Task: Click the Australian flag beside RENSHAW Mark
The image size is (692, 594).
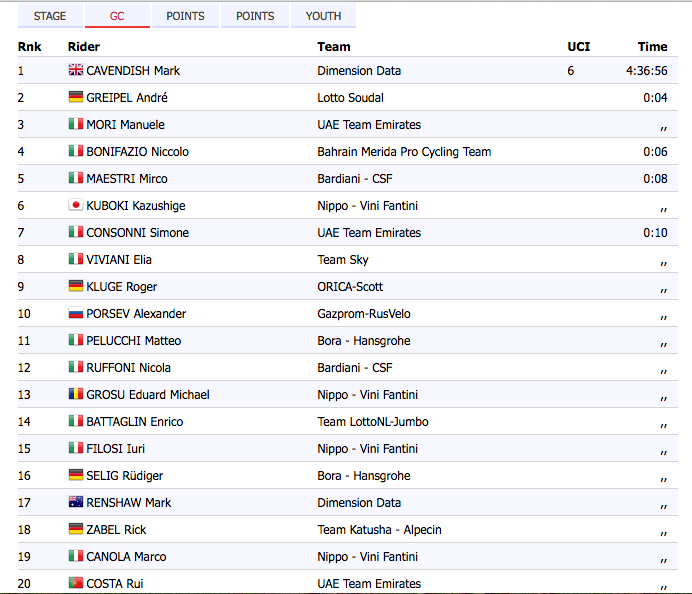Action: [x=75, y=502]
